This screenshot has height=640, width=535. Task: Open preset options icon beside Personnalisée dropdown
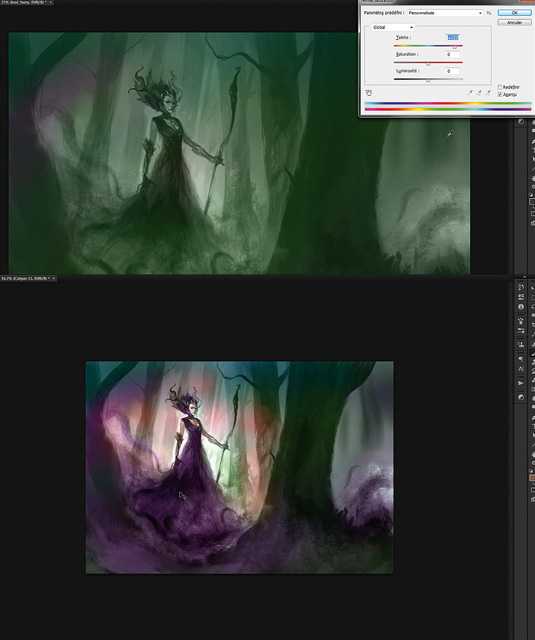tap(489, 13)
